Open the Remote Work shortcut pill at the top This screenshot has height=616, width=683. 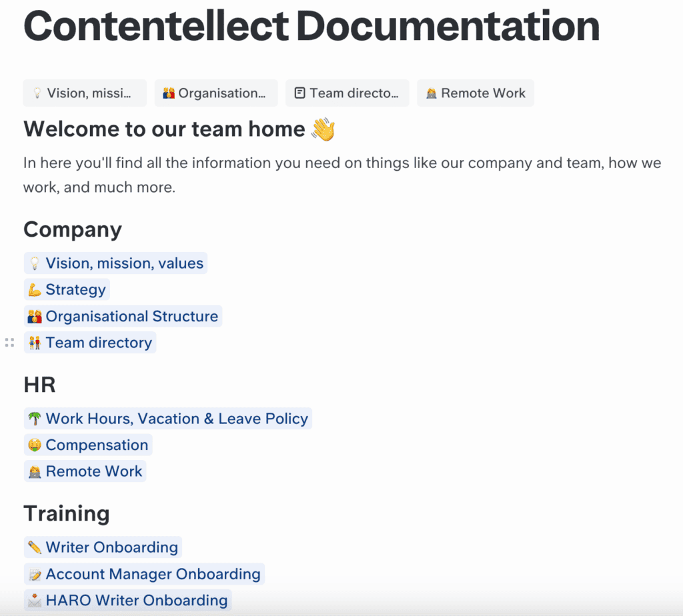click(475, 93)
